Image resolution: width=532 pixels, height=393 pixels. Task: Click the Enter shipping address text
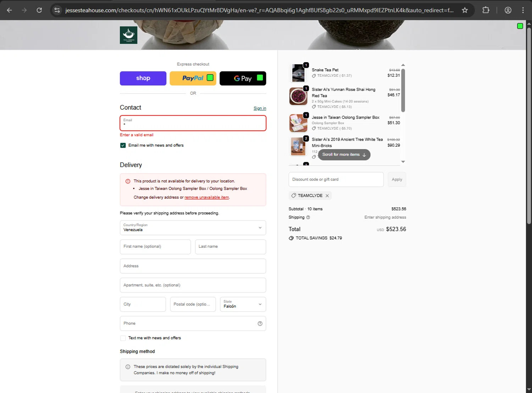coord(385,217)
